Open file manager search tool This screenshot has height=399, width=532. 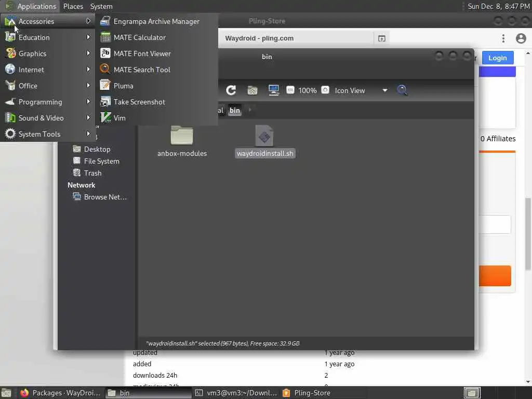point(402,90)
